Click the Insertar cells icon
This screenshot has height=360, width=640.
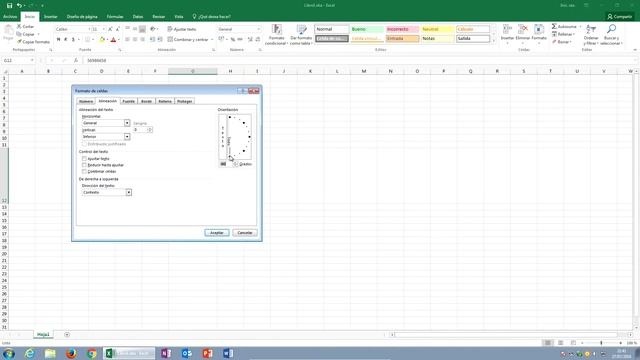507,29
